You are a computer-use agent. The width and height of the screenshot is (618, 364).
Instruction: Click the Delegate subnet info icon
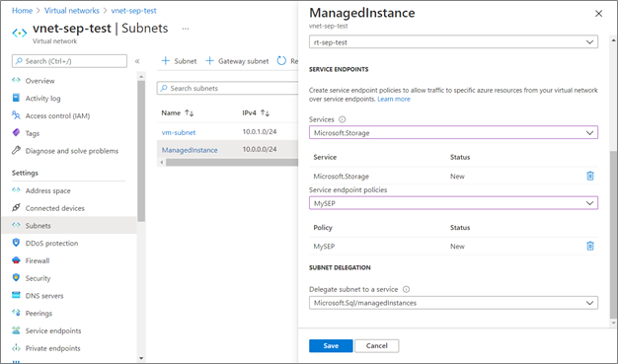(x=406, y=289)
